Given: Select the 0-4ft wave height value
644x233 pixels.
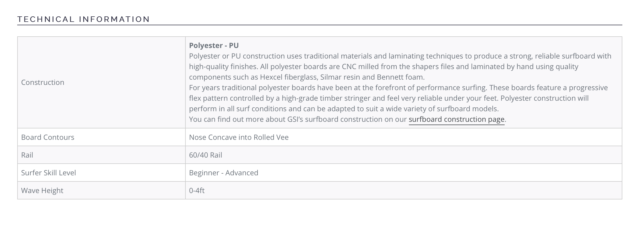Looking at the screenshot, I should tap(197, 191).
